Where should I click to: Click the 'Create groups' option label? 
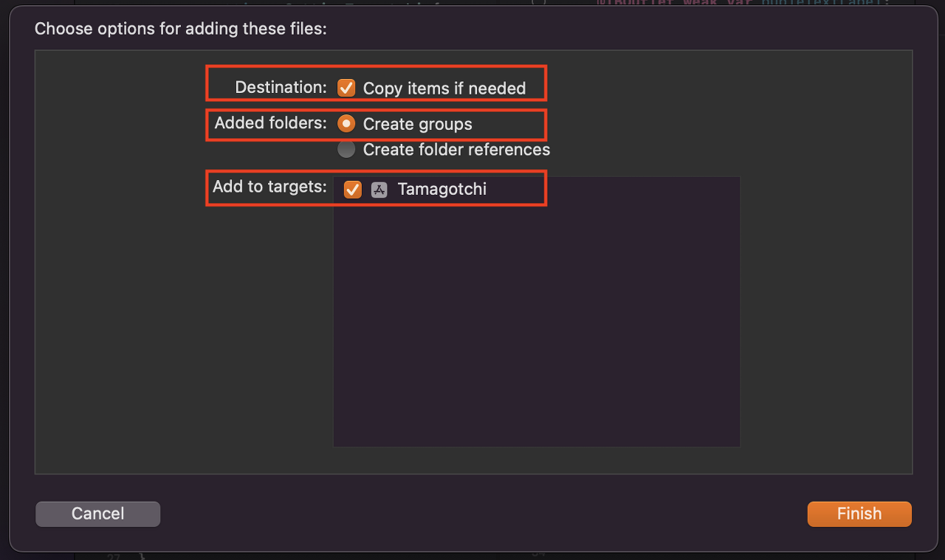pos(418,124)
